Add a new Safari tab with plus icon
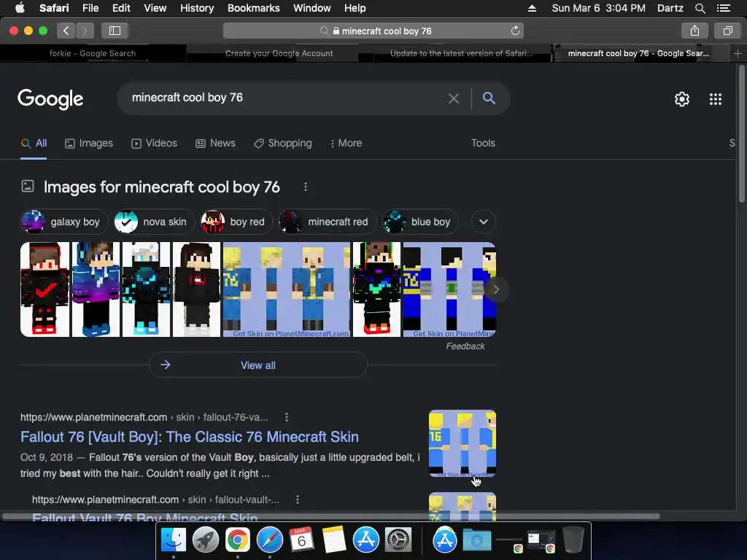 click(x=738, y=53)
